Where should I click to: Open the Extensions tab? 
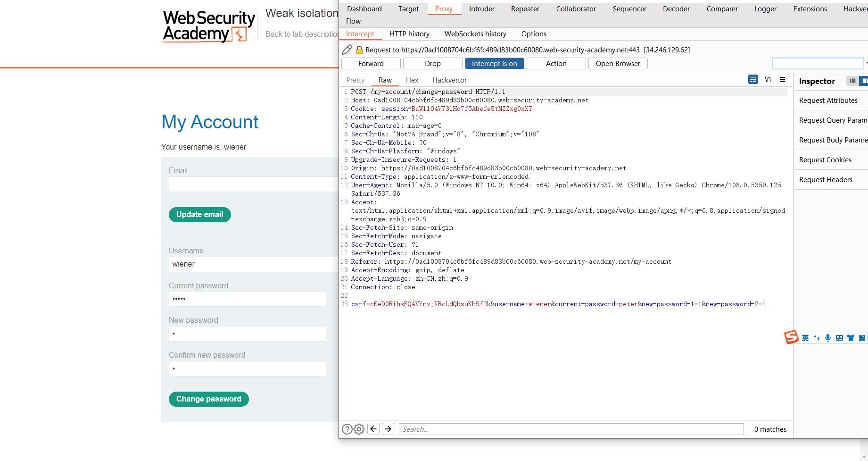pyautogui.click(x=810, y=9)
